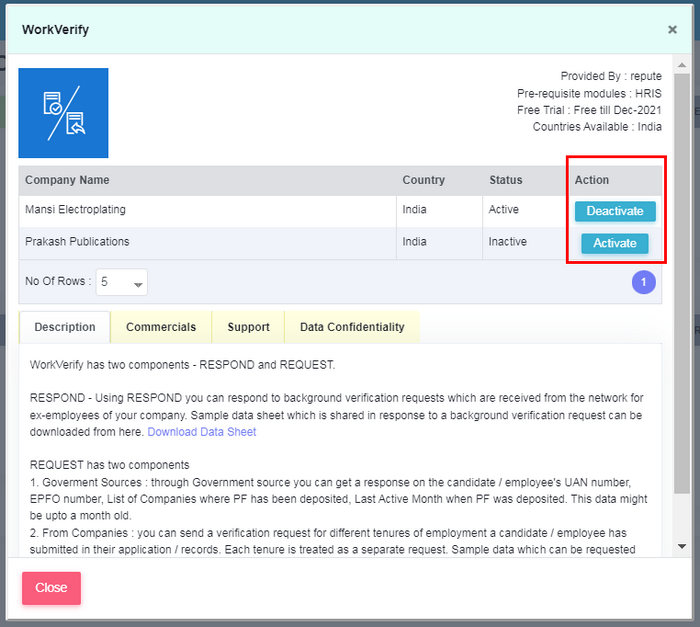
Task: Click India in the Prakash Publications row
Action: tap(414, 242)
